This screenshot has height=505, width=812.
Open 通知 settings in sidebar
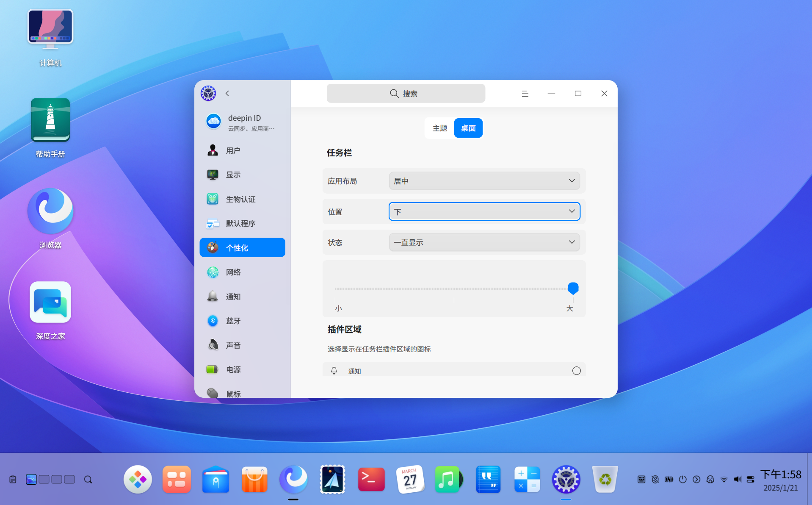(x=242, y=297)
